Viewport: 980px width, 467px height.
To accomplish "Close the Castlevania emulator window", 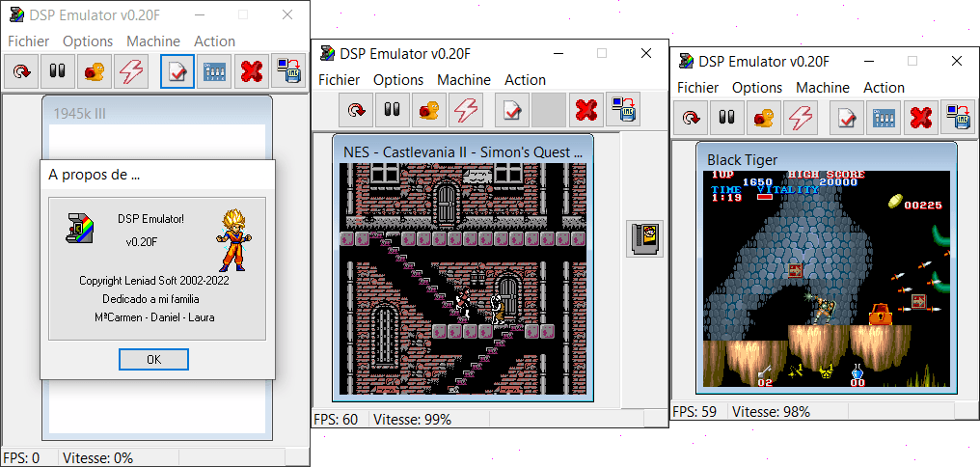I will 646,54.
